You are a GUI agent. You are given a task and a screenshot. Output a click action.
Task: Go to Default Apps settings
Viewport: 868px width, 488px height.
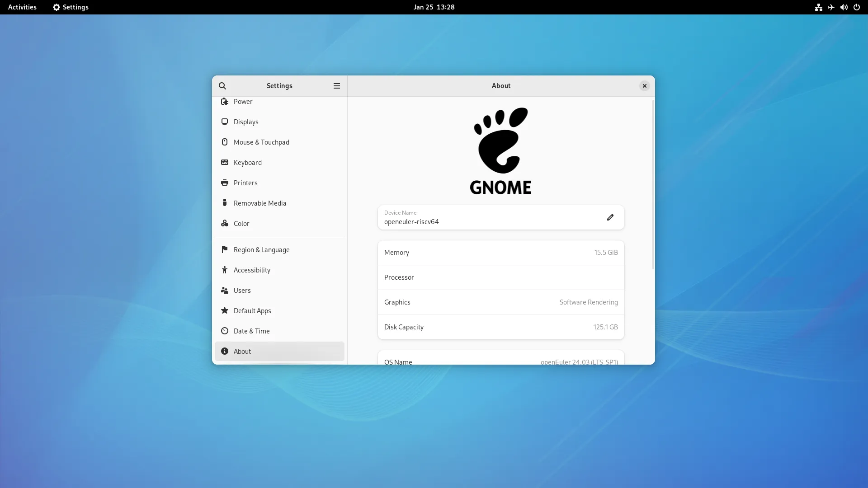(x=252, y=311)
